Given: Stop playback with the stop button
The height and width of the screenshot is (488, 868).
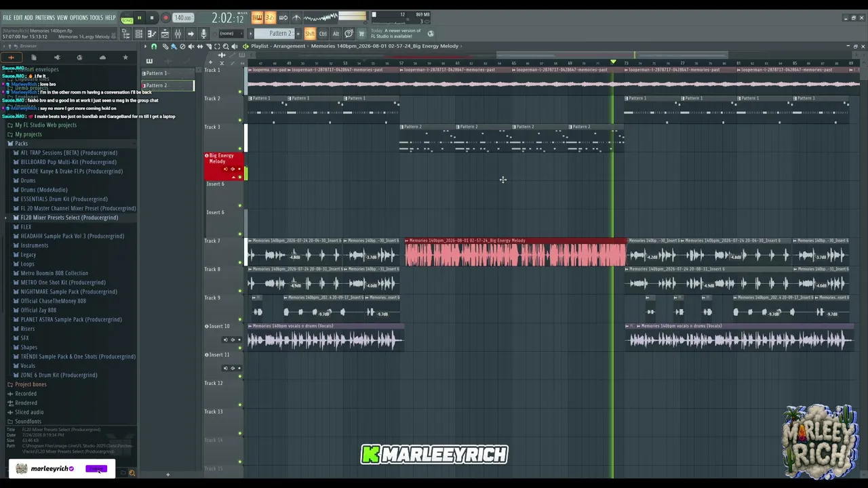Looking at the screenshot, I should click(x=151, y=18).
